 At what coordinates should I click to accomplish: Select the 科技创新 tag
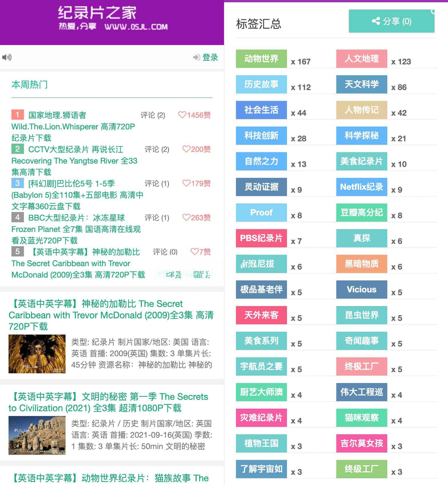[x=261, y=136]
